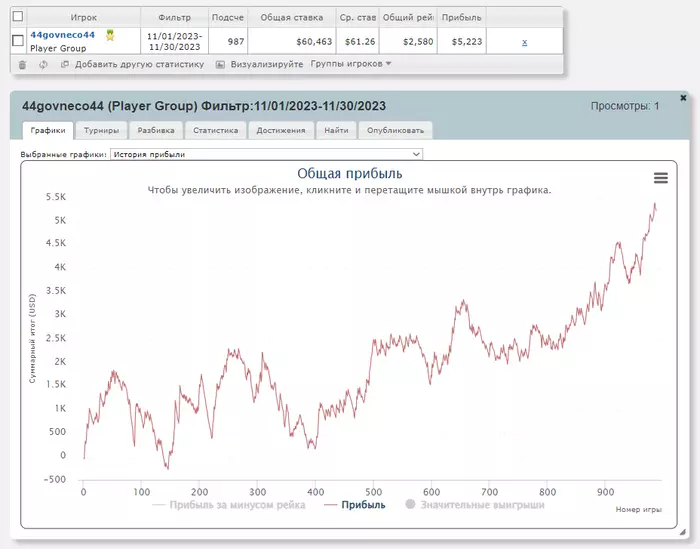Click the Суммарный итог (USD) axis title
The width and height of the screenshot is (700, 549).
coord(32,338)
